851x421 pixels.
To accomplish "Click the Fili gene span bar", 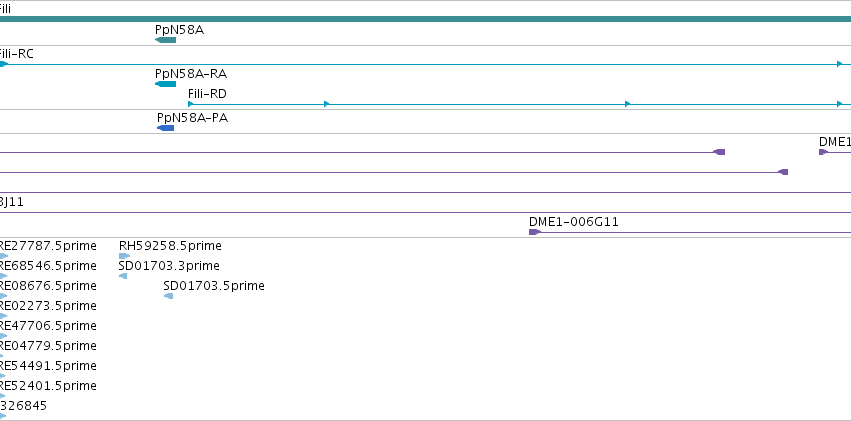I will click(426, 20).
